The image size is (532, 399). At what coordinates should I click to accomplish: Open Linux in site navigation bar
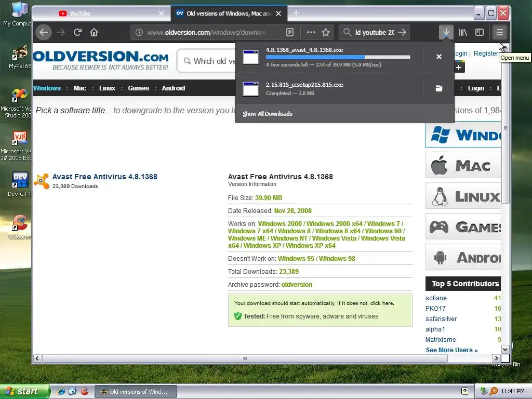(x=107, y=88)
